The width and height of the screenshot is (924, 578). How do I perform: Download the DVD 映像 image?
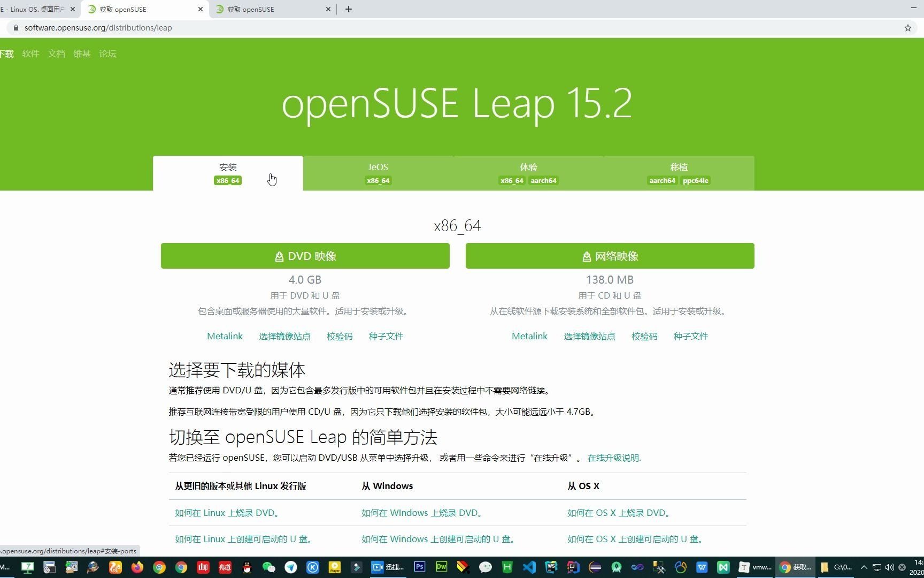tap(305, 256)
